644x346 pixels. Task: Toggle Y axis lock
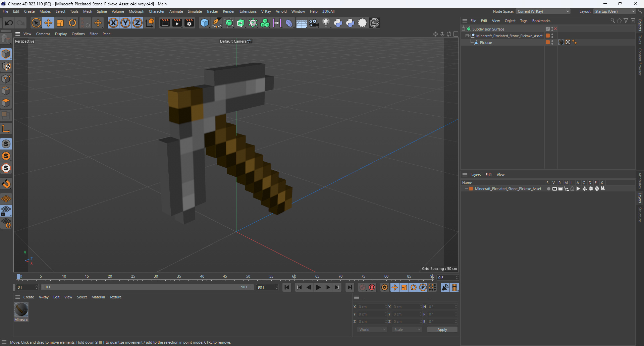coord(125,23)
